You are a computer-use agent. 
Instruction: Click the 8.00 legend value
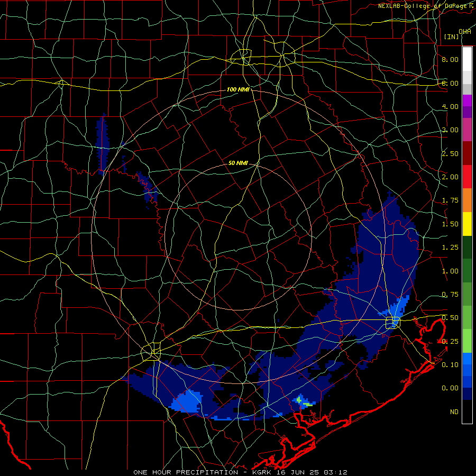(450, 59)
